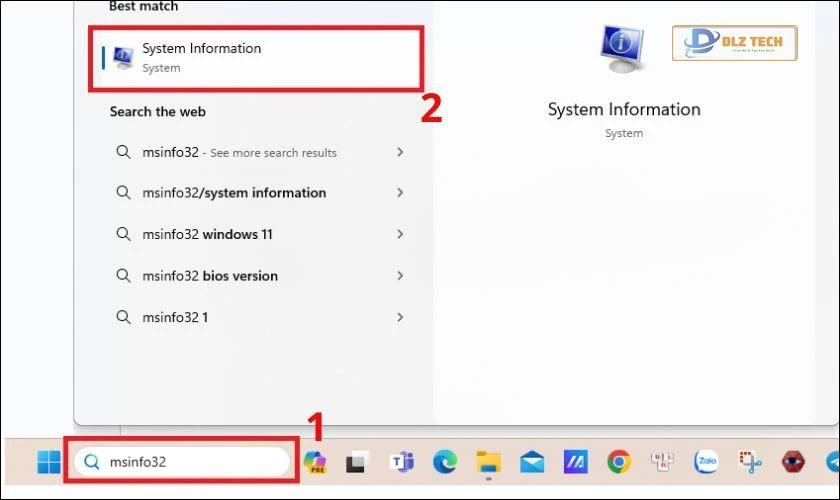Viewport: 840px width, 500px height.
Task: Select 'msinfo32 windows 11' web suggestion
Action: tap(207, 235)
